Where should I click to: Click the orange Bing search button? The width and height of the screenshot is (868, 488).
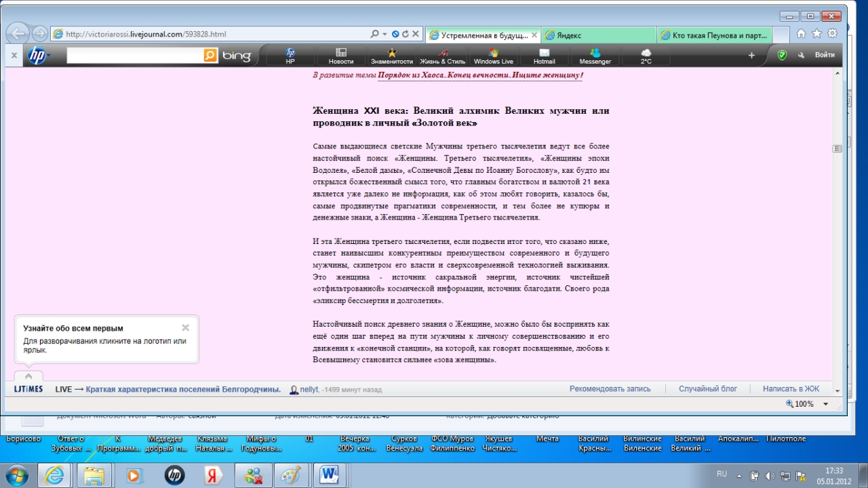click(x=211, y=55)
